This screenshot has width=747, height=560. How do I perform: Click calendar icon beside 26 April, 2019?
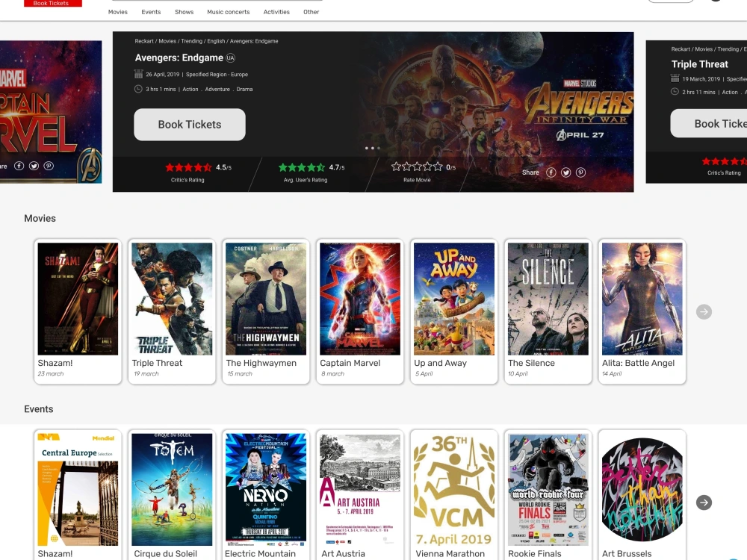coord(139,74)
